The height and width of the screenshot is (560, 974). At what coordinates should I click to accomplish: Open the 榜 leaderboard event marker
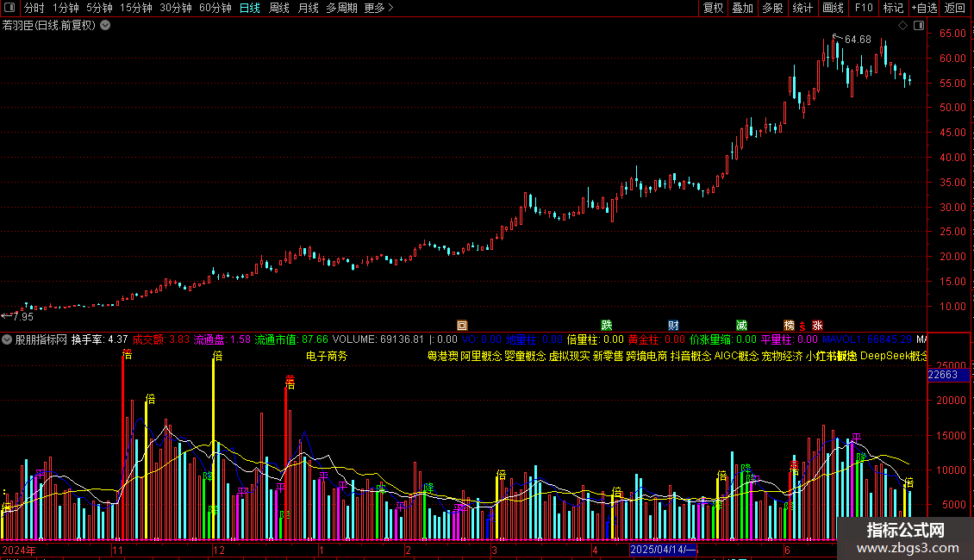coord(789,326)
